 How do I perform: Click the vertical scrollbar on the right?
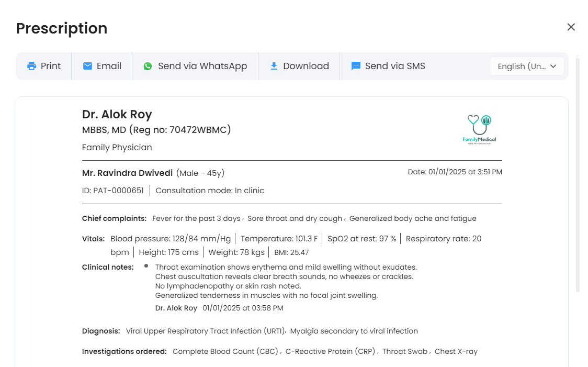tap(578, 173)
